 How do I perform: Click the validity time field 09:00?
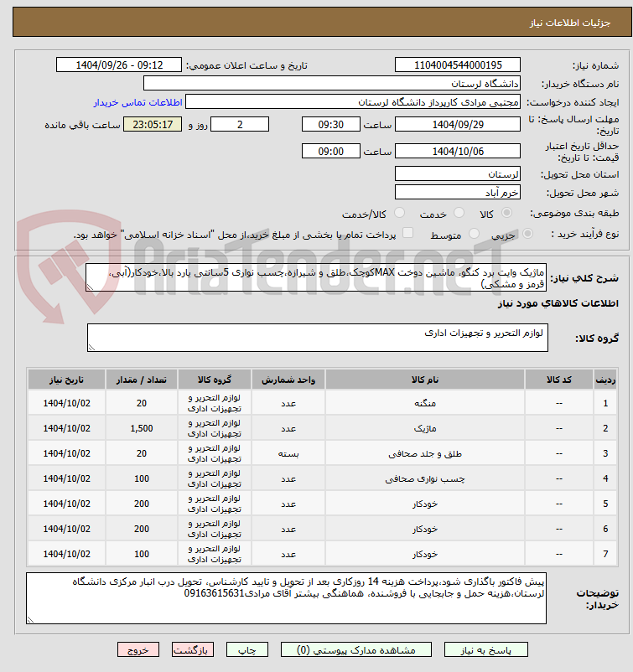point(330,151)
